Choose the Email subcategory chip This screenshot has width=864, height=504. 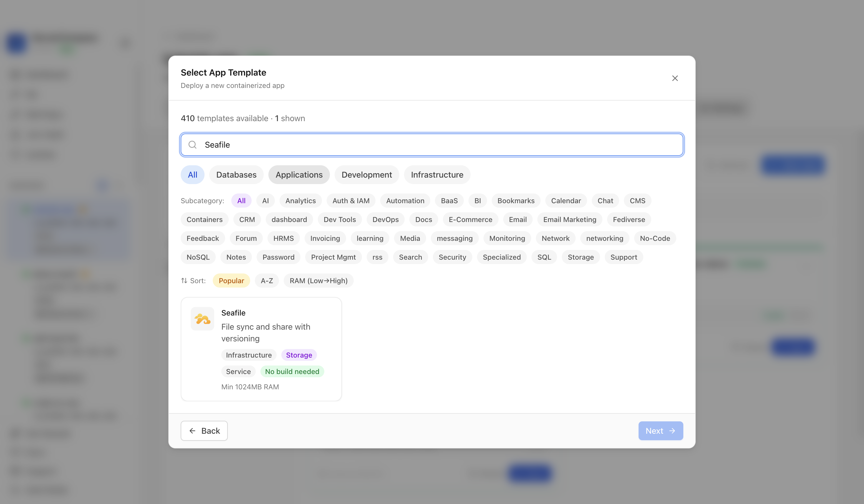click(518, 220)
